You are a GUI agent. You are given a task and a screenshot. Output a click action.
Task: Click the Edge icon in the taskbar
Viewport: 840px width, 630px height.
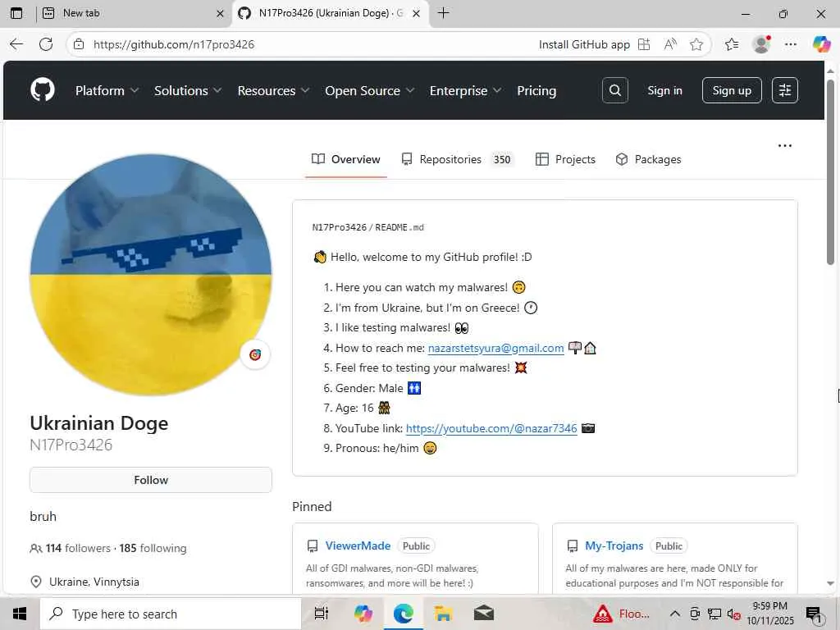(403, 614)
